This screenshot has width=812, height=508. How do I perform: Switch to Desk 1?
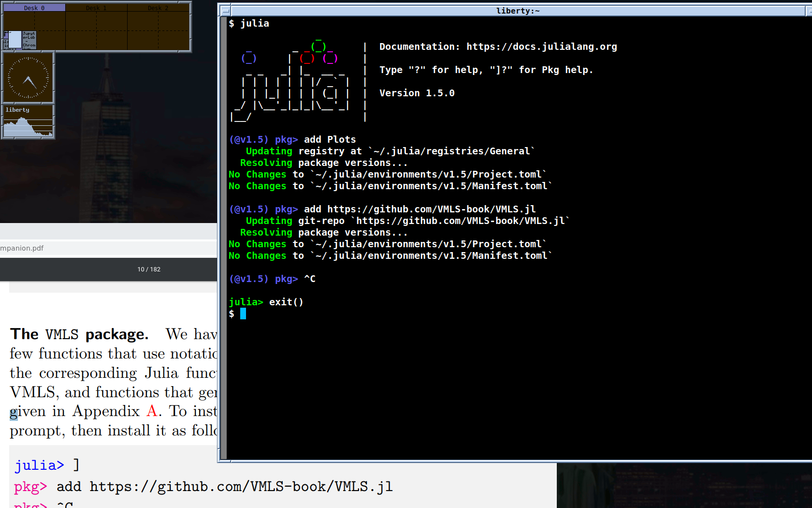pyautogui.click(x=96, y=8)
